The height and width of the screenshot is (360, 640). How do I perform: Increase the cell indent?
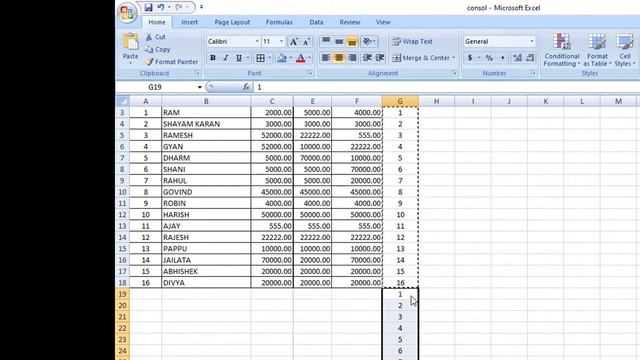pyautogui.click(x=380, y=58)
